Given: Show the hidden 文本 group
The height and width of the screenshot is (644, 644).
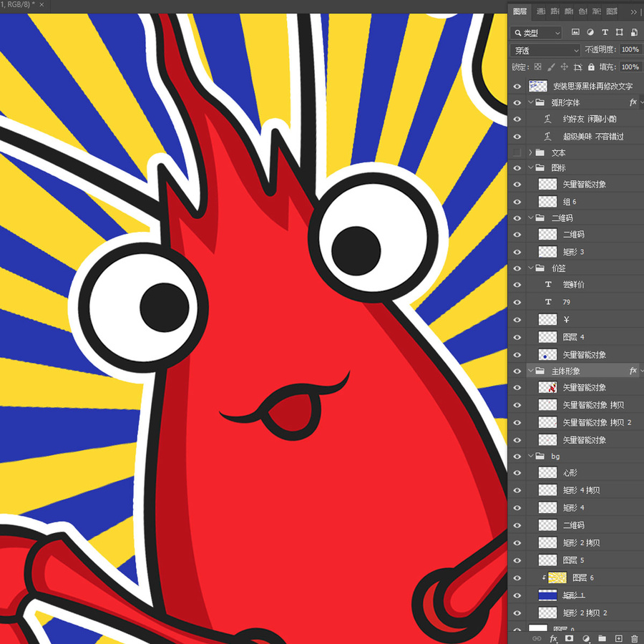Looking at the screenshot, I should [517, 152].
